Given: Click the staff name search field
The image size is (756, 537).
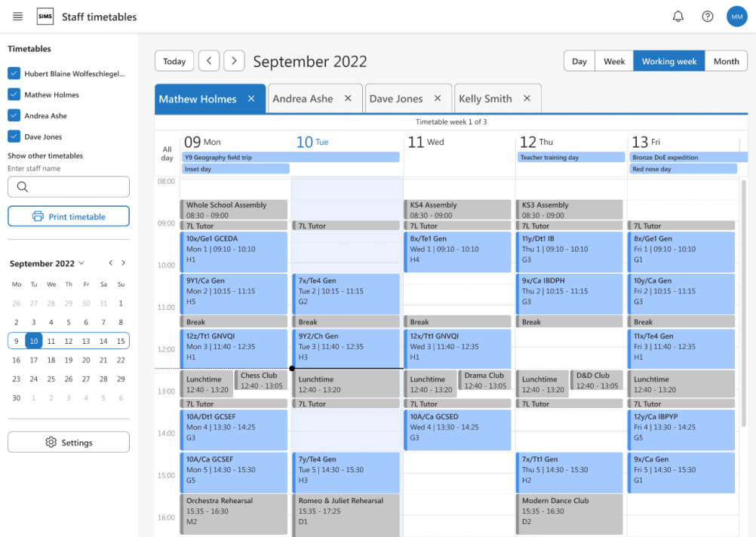Looking at the screenshot, I should (69, 187).
